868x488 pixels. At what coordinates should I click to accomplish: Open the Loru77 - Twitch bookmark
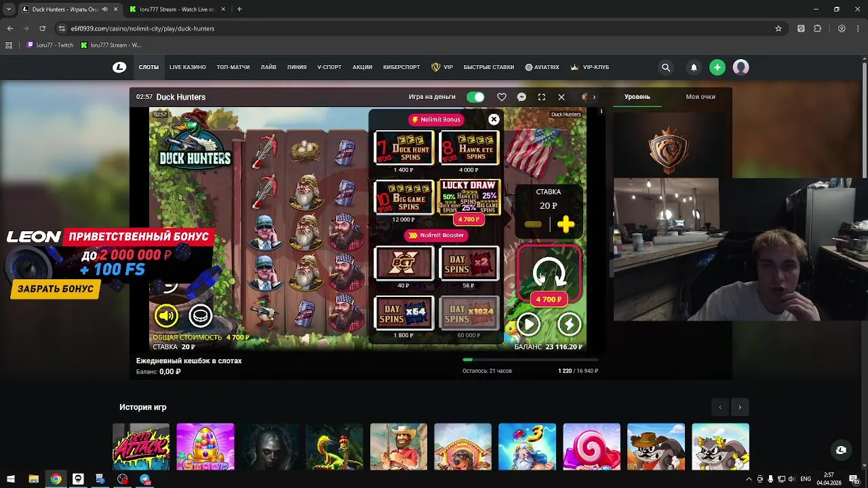pos(50,45)
